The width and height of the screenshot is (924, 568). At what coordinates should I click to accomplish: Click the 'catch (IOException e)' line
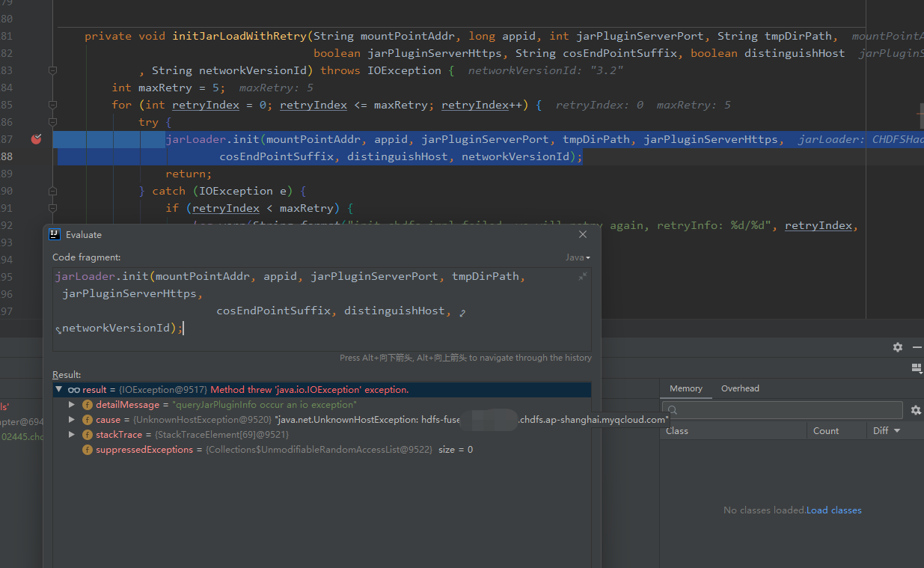[223, 191]
